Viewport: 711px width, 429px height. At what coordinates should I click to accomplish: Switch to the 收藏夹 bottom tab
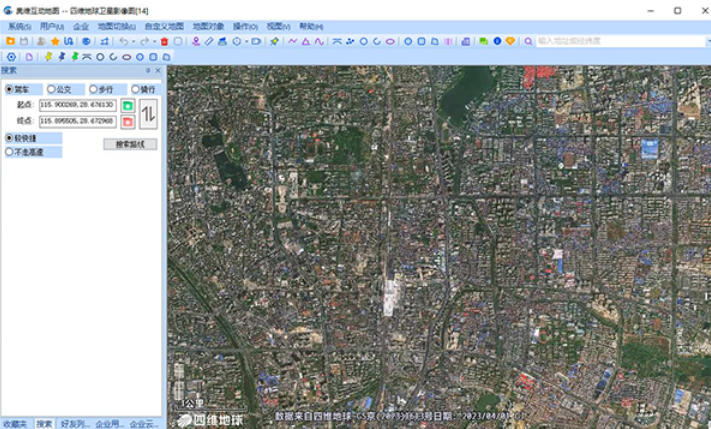coord(15,424)
